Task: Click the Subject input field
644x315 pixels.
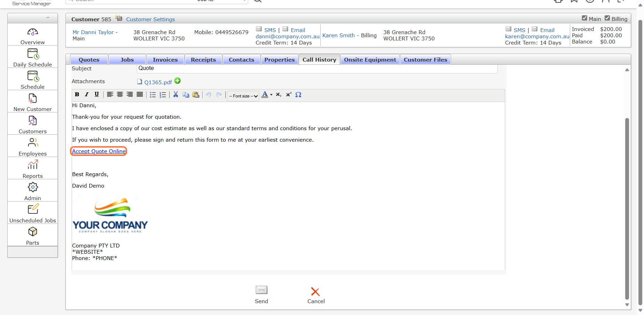Action: tap(317, 69)
